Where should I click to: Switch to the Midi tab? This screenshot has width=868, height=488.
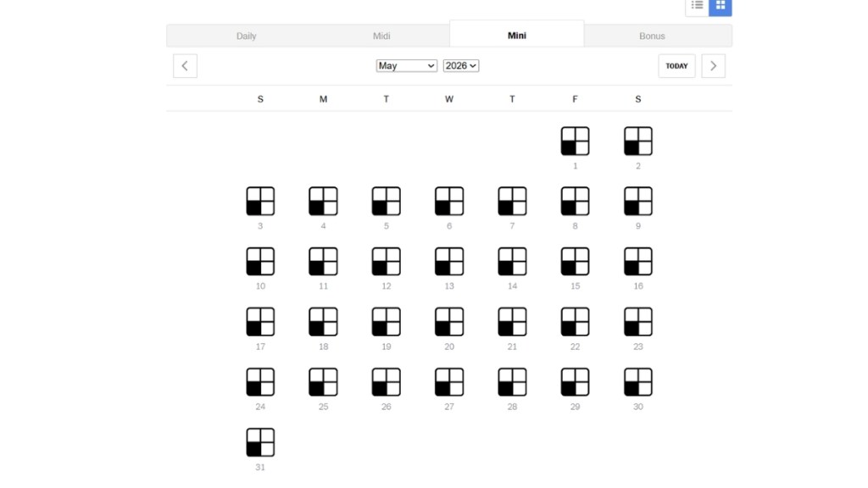coord(381,36)
